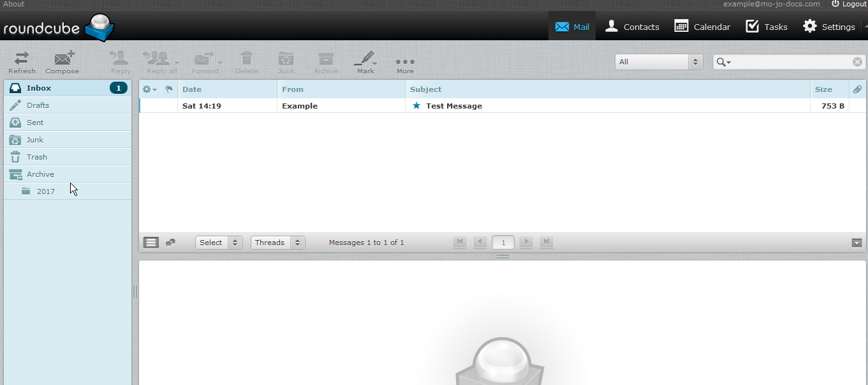Open Compose new message
The height and width of the screenshot is (385, 868).
point(63,59)
